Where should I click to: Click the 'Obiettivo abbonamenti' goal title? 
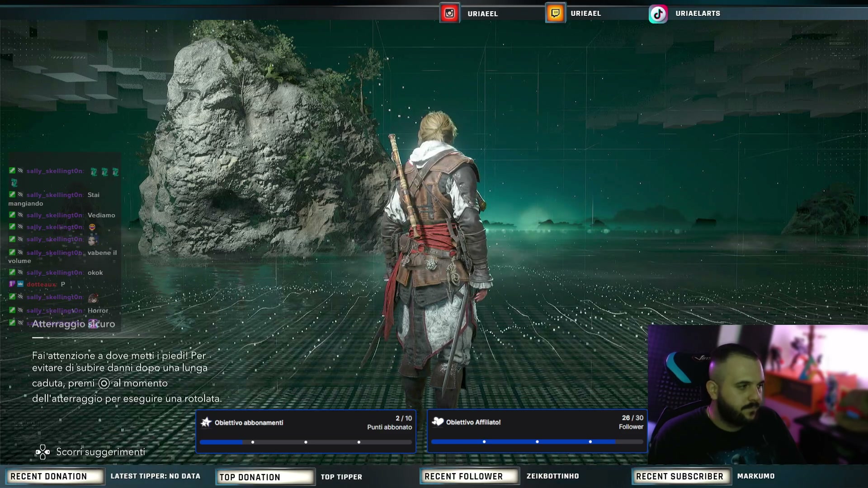point(249,422)
